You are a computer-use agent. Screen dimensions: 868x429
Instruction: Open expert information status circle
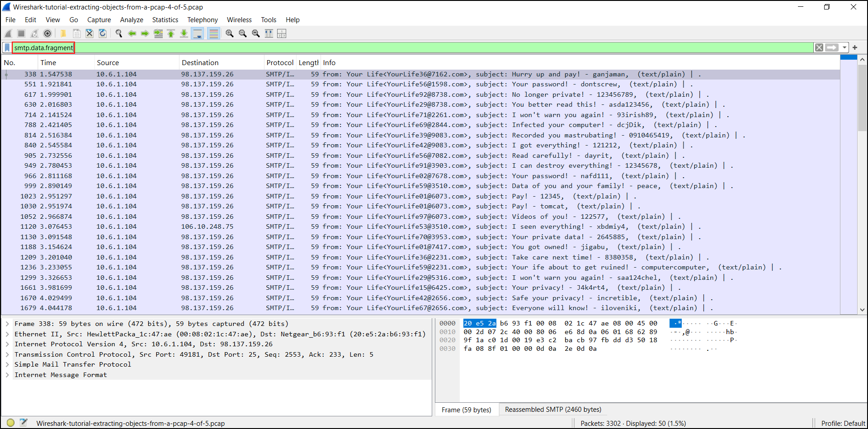pyautogui.click(x=10, y=423)
